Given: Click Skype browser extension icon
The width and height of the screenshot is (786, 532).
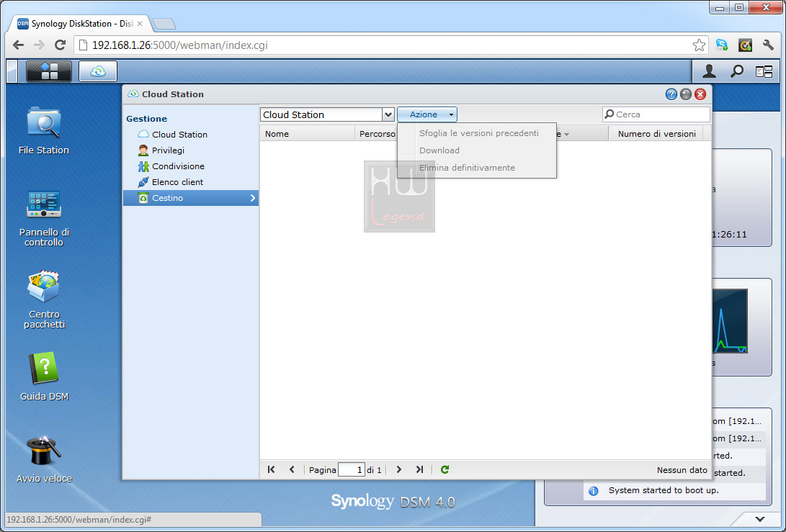Looking at the screenshot, I should click(x=722, y=45).
